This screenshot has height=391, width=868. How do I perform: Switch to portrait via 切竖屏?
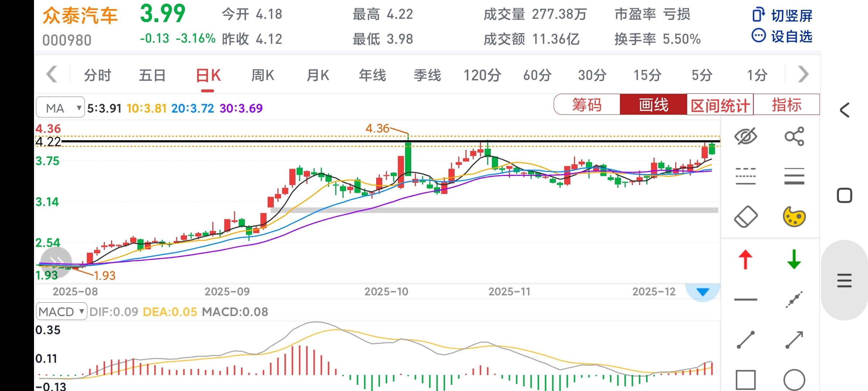coord(782,16)
